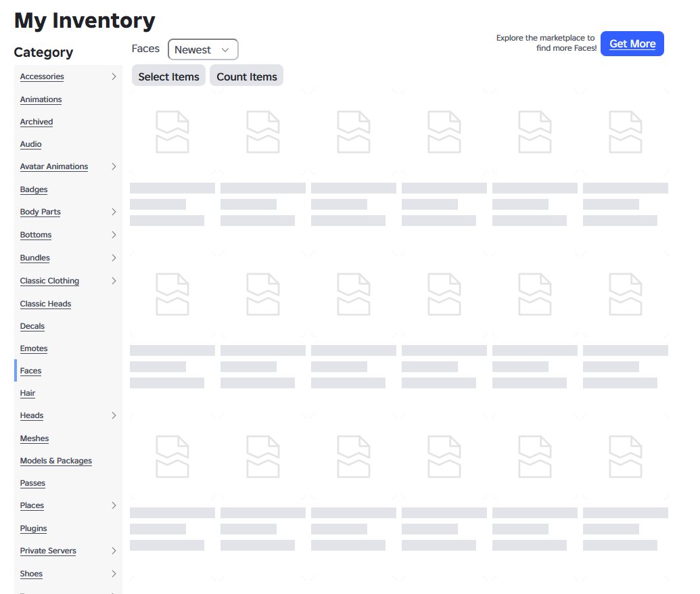Expand the Bottoms category chevron
This screenshot has width=700, height=594.
coord(114,235)
